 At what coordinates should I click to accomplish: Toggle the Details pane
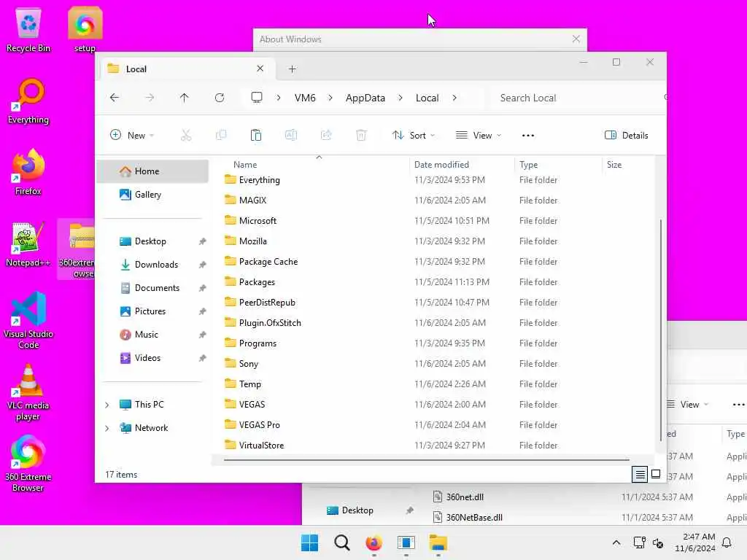tap(626, 135)
